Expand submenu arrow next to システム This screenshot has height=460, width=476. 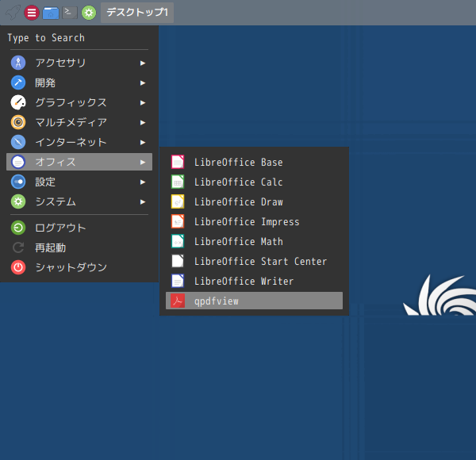143,201
